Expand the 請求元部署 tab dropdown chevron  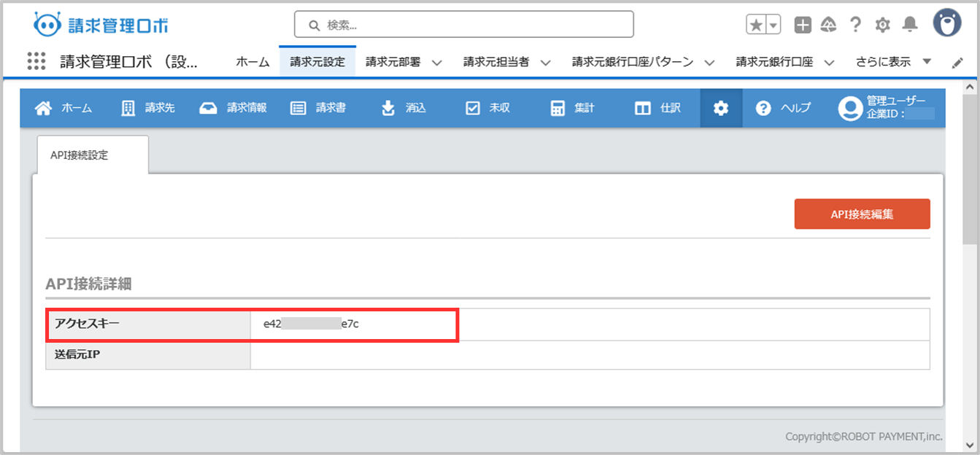click(x=437, y=63)
